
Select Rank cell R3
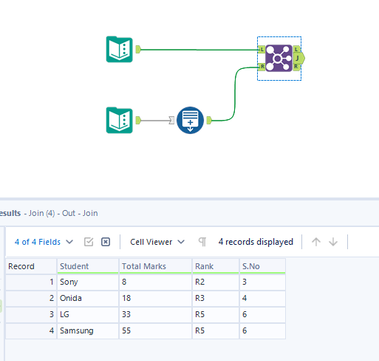[x=216, y=298]
